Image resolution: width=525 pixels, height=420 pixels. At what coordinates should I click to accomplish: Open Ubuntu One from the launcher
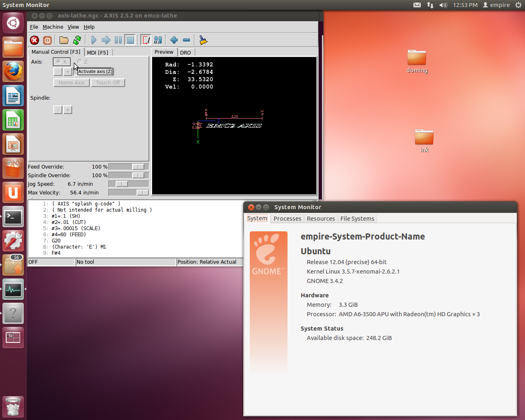(x=13, y=192)
